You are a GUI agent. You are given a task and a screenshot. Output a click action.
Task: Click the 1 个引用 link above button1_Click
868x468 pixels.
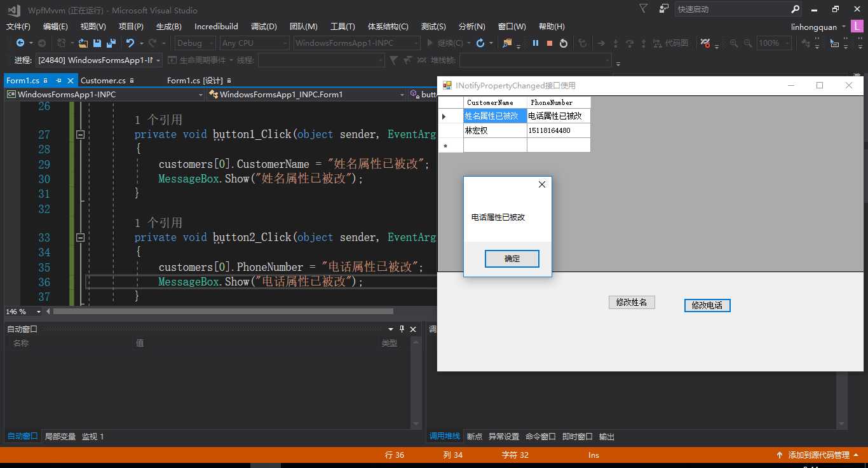pos(158,120)
